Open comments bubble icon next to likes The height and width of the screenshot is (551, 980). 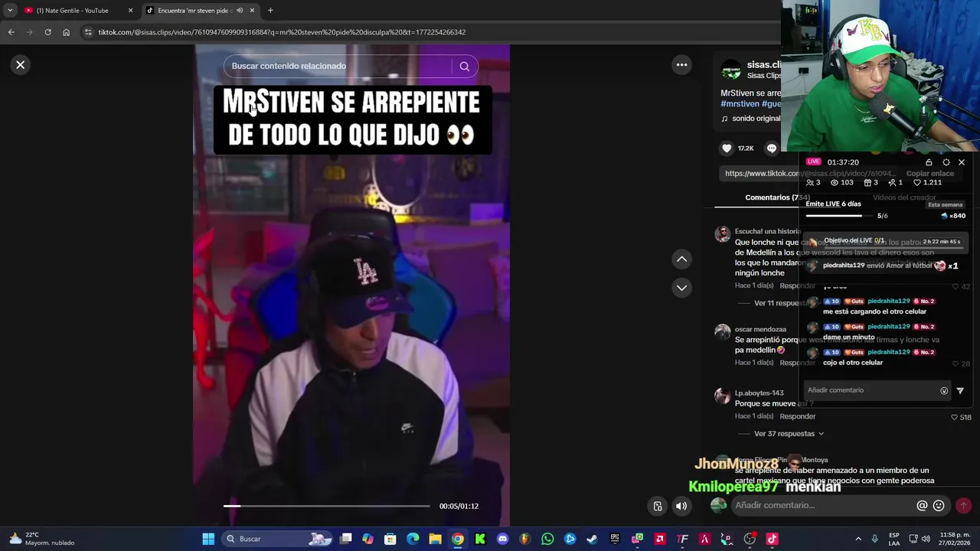pyautogui.click(x=772, y=148)
